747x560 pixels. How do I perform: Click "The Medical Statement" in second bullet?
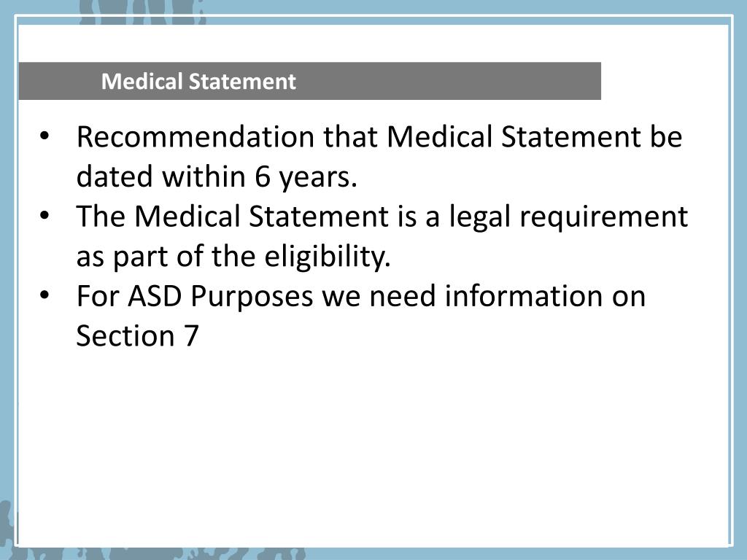[242, 217]
